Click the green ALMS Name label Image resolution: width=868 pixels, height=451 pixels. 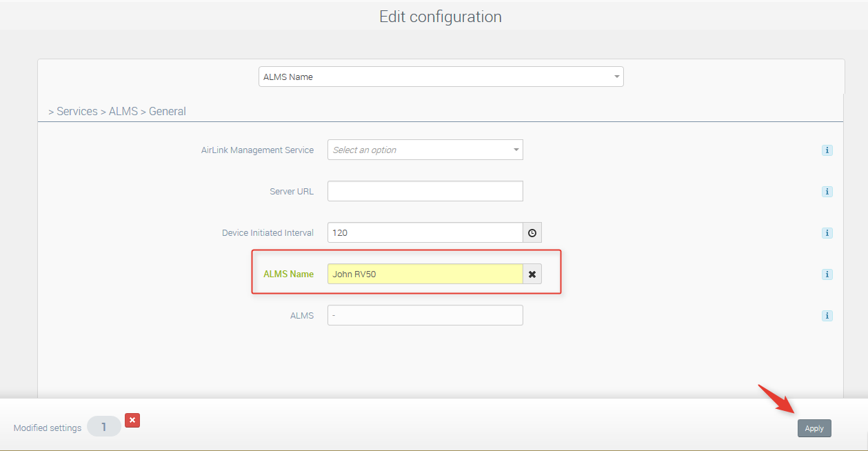click(x=288, y=274)
